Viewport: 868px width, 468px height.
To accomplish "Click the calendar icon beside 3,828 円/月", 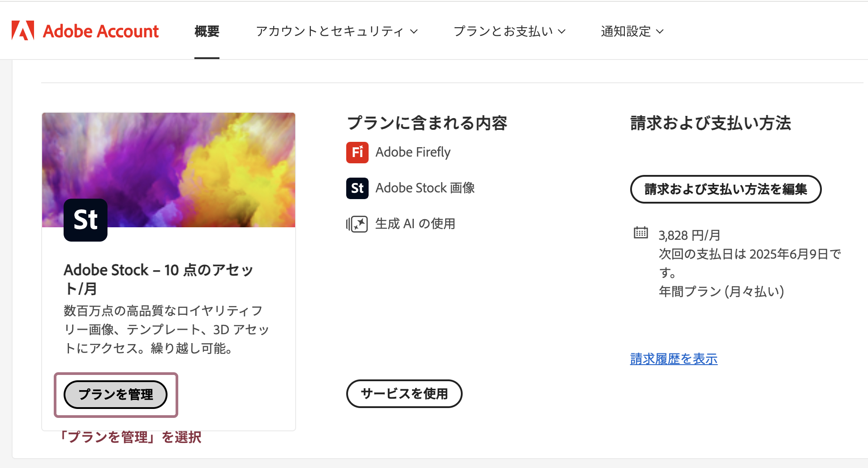I will point(641,233).
